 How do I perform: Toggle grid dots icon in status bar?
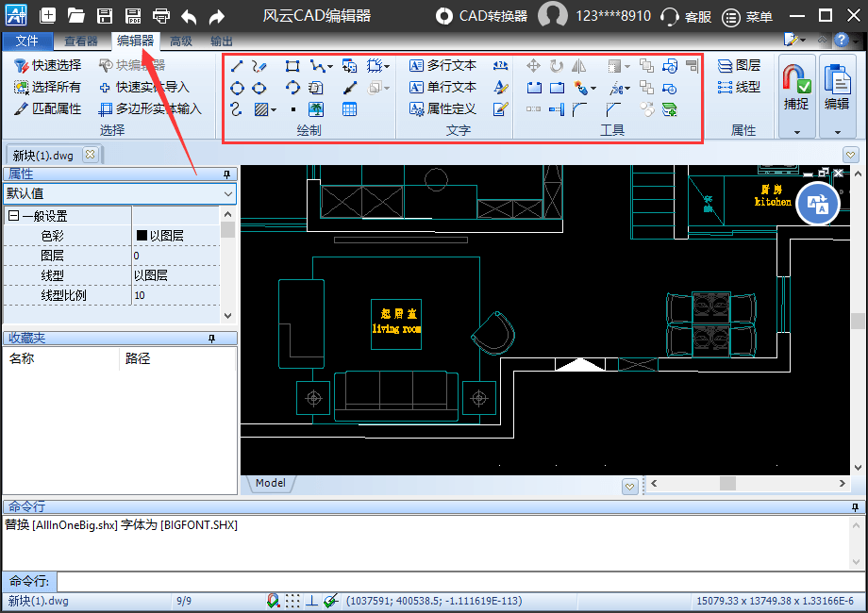[x=292, y=601]
